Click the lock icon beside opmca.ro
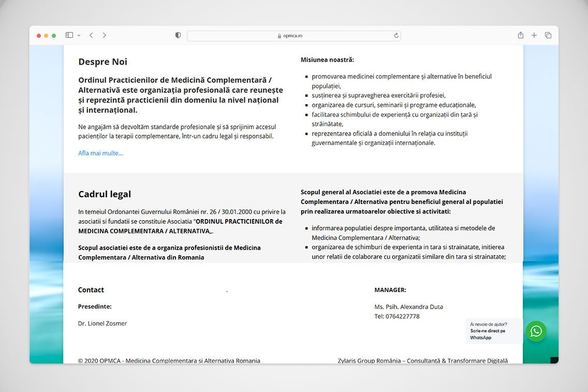588x392 pixels. coord(280,36)
